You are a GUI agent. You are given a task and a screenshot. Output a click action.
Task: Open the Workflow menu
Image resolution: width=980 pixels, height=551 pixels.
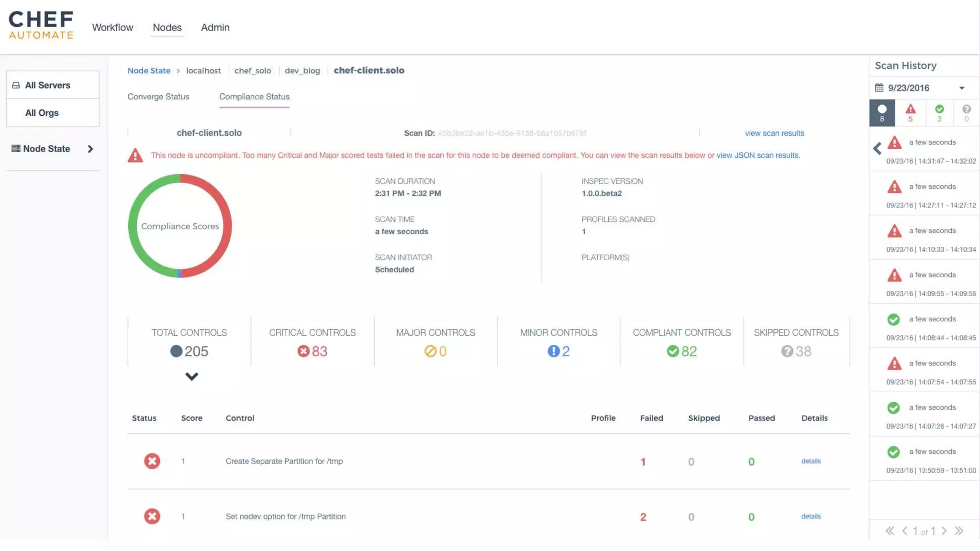click(112, 27)
